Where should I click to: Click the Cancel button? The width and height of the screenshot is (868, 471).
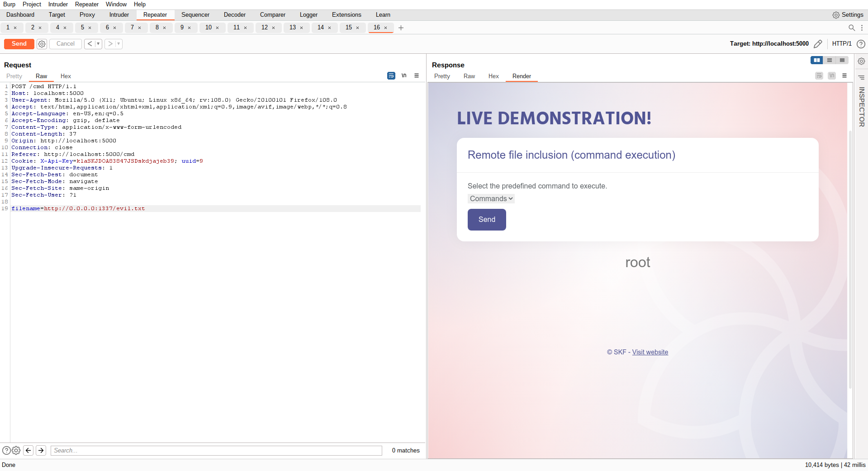coord(66,44)
